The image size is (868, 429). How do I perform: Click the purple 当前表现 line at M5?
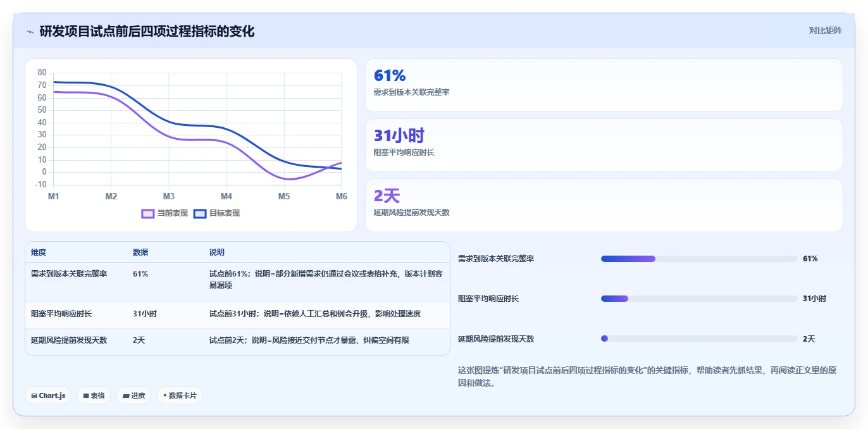(284, 178)
